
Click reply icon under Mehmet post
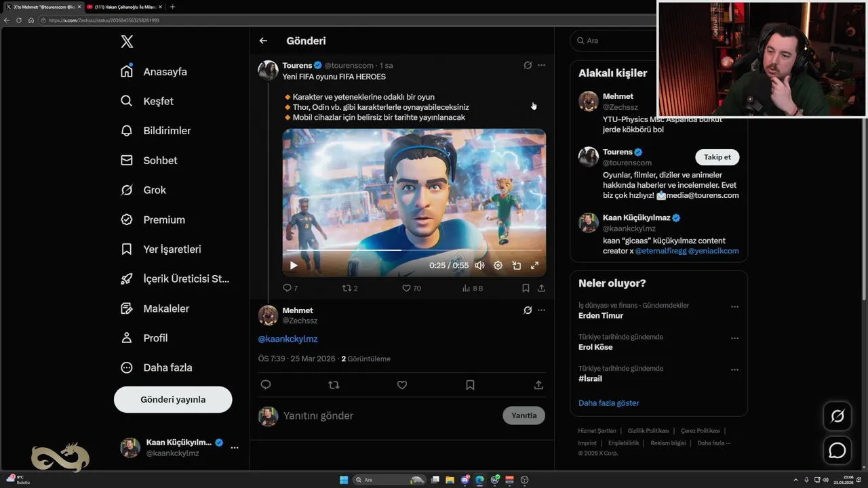click(x=266, y=385)
